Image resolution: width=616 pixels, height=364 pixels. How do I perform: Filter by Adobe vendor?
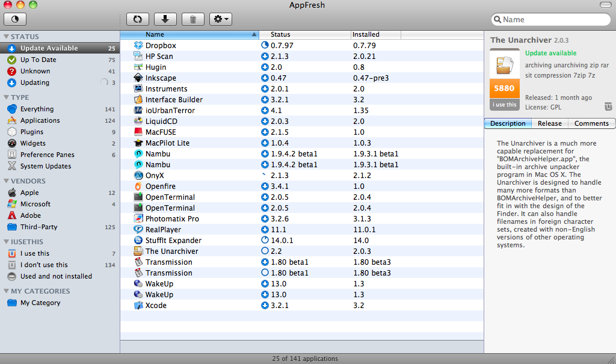(60, 215)
